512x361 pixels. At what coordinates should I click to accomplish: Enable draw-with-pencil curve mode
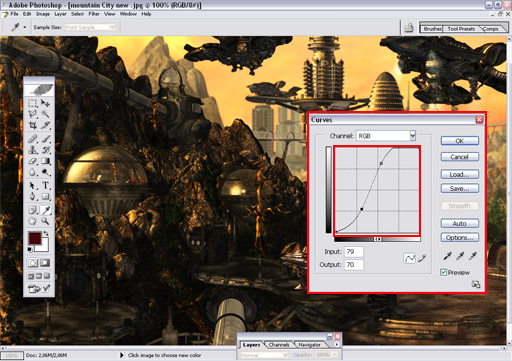point(422,258)
